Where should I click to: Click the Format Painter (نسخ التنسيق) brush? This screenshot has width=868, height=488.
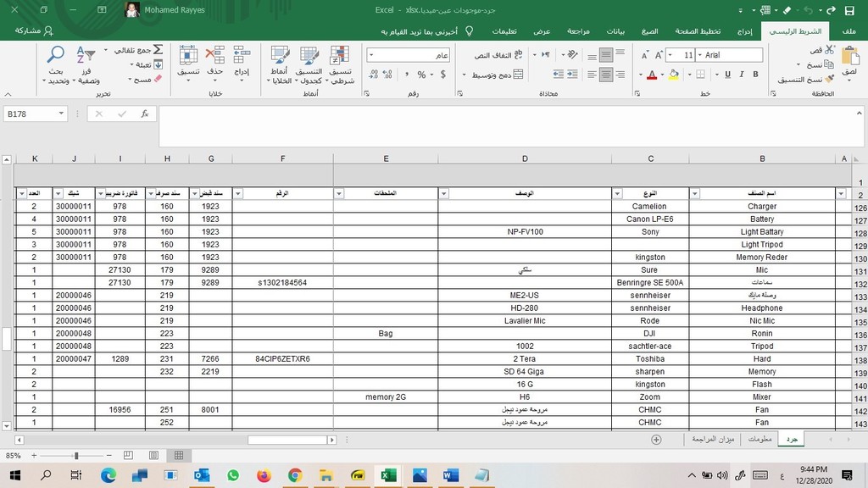click(x=829, y=79)
